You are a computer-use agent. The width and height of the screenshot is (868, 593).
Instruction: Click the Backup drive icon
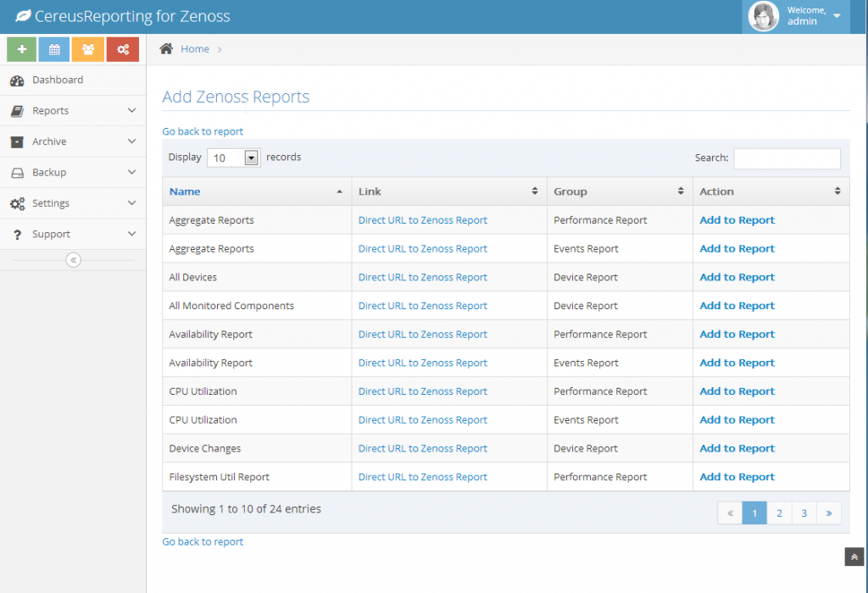coord(17,173)
